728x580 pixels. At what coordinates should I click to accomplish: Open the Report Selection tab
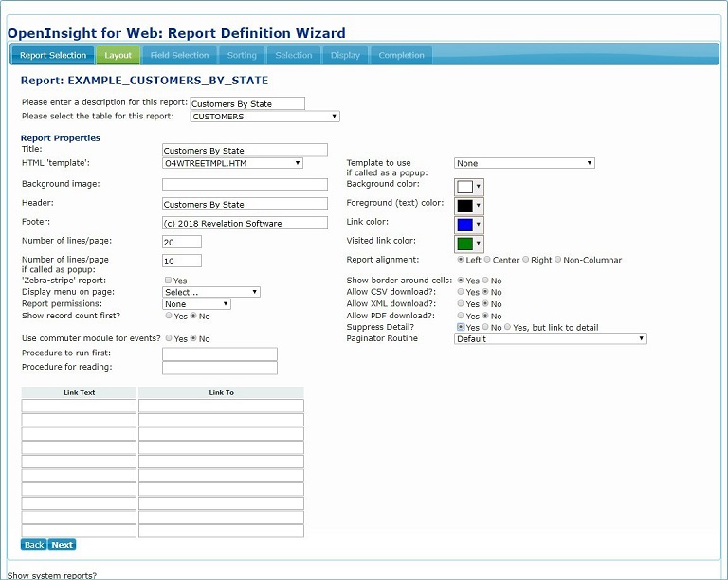click(52, 55)
